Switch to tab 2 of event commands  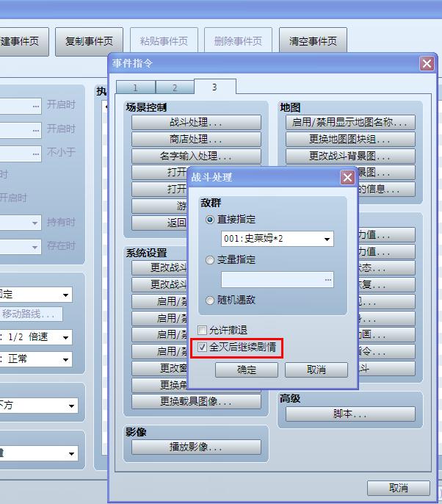(175, 87)
